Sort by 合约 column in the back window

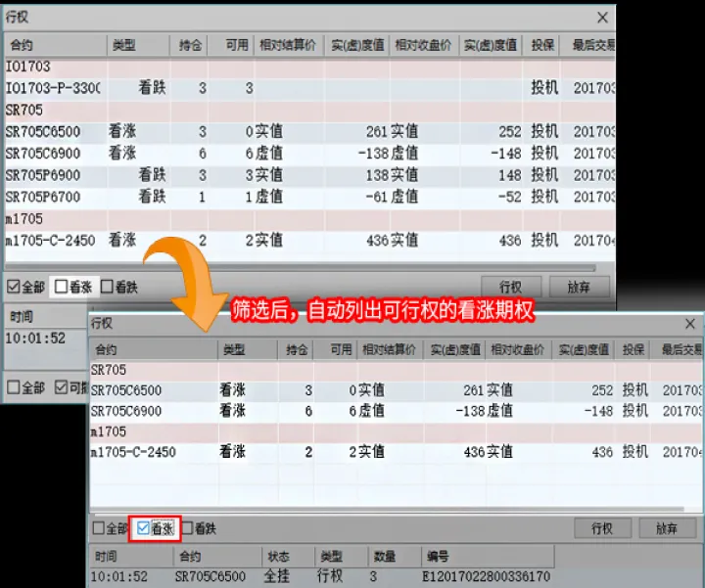point(56,45)
